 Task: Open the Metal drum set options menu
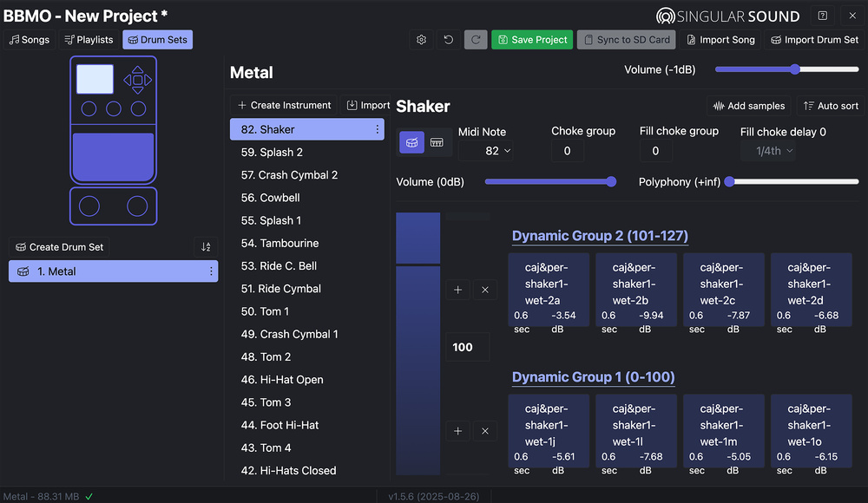[x=211, y=271]
